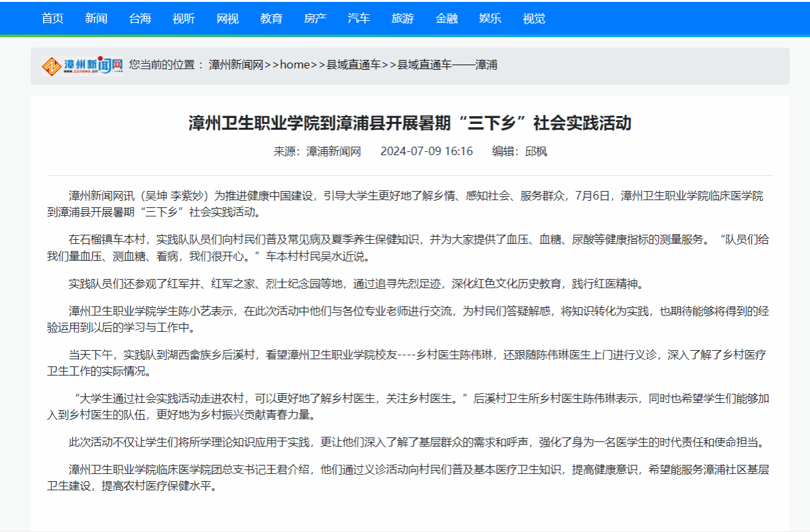Open the 娱乐 navigation item
The width and height of the screenshot is (810, 532).
(x=490, y=18)
